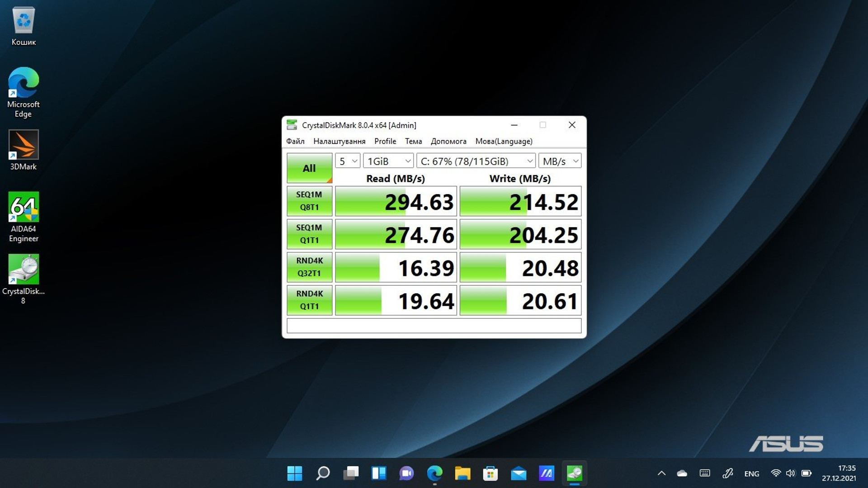Viewport: 868px width, 488px height.
Task: Click the 16.39 read result
Action: pyautogui.click(x=396, y=267)
